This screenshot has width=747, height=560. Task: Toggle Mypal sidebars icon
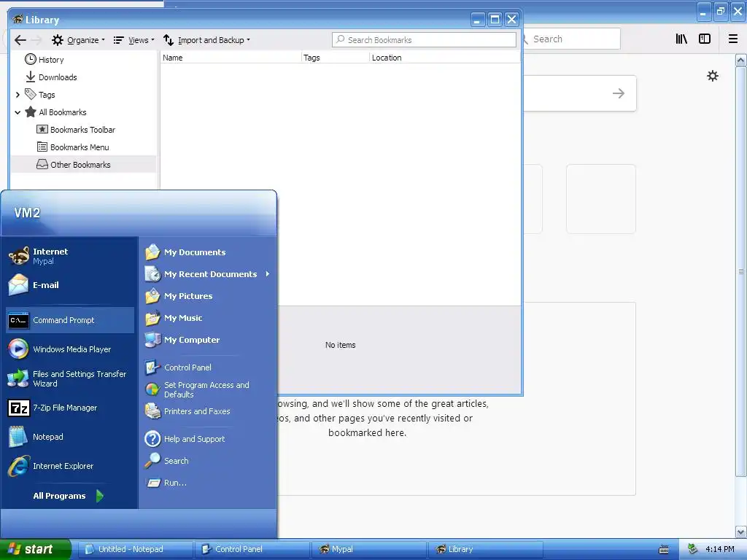705,39
